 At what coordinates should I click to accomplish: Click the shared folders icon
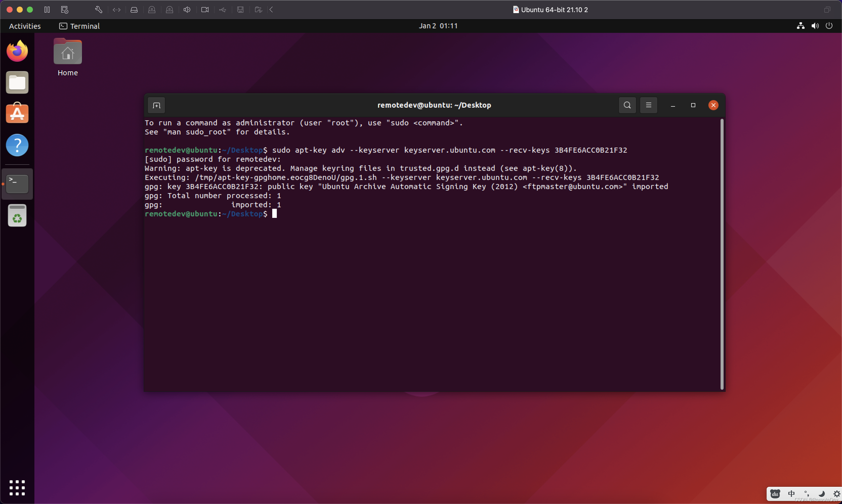258,10
